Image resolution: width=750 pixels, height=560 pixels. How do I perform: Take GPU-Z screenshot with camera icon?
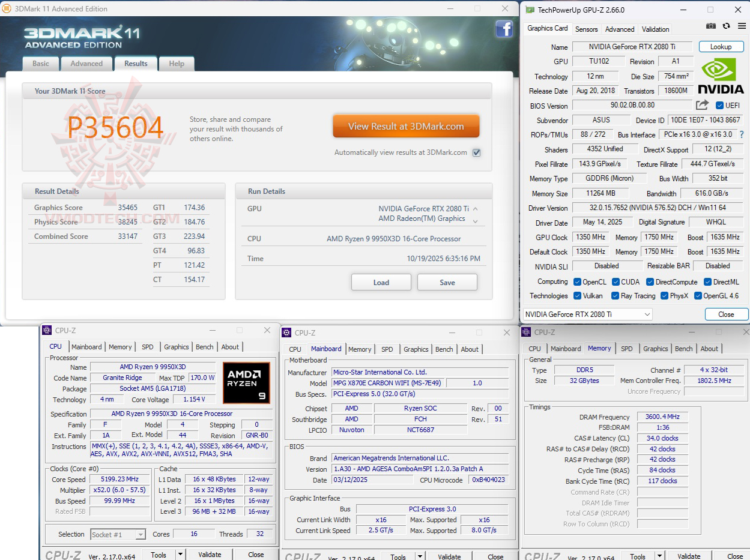(711, 26)
